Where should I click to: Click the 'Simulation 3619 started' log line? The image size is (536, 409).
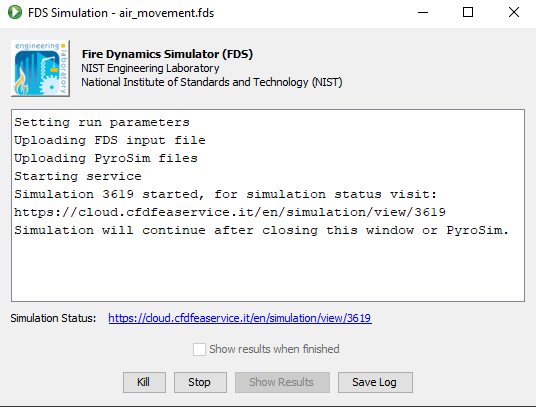coord(226,194)
